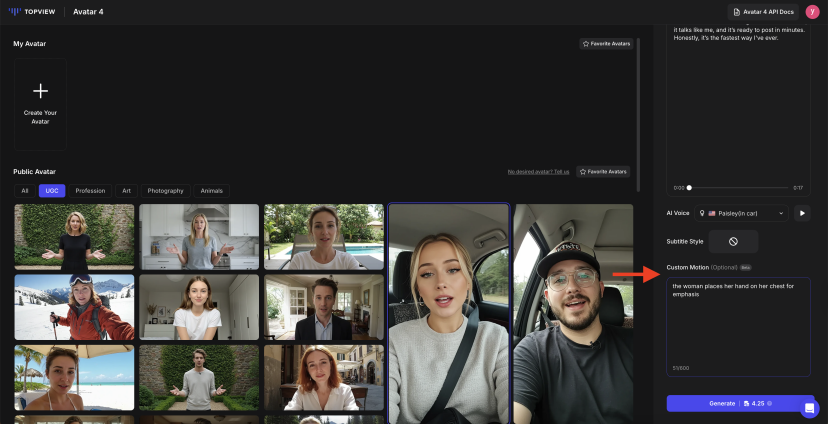Open the chat support bubble
828x424 pixels.
point(809,408)
